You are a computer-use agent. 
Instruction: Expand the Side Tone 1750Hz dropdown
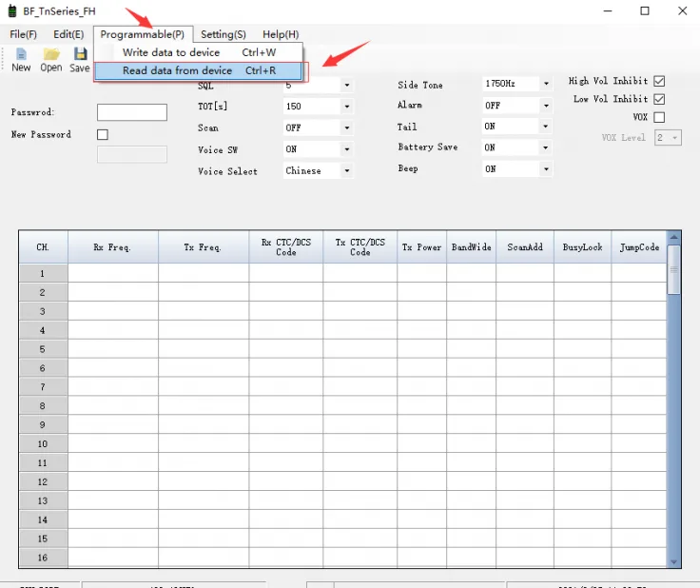point(546,84)
